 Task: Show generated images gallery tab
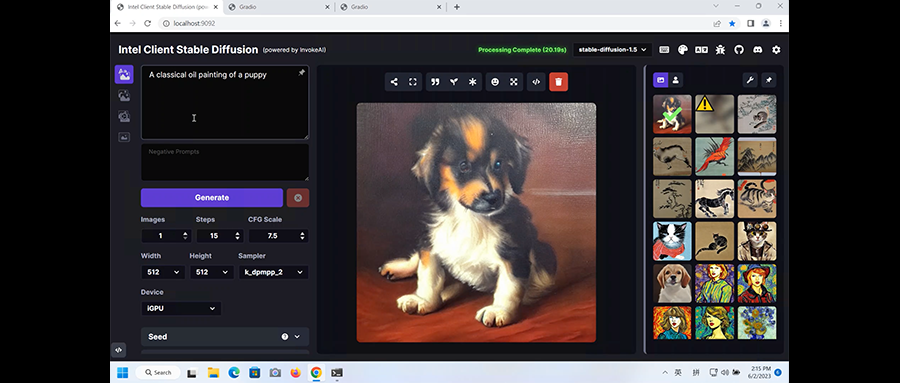661,80
